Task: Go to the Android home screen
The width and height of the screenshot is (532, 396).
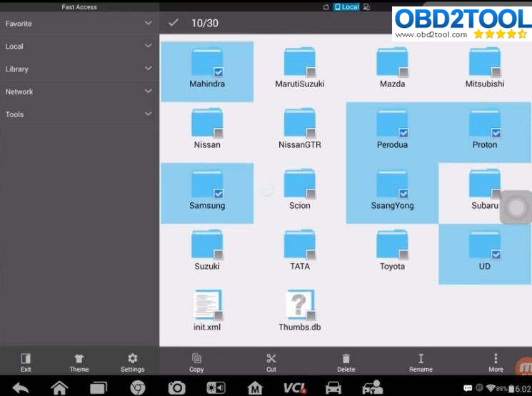Action: pyautogui.click(x=59, y=387)
